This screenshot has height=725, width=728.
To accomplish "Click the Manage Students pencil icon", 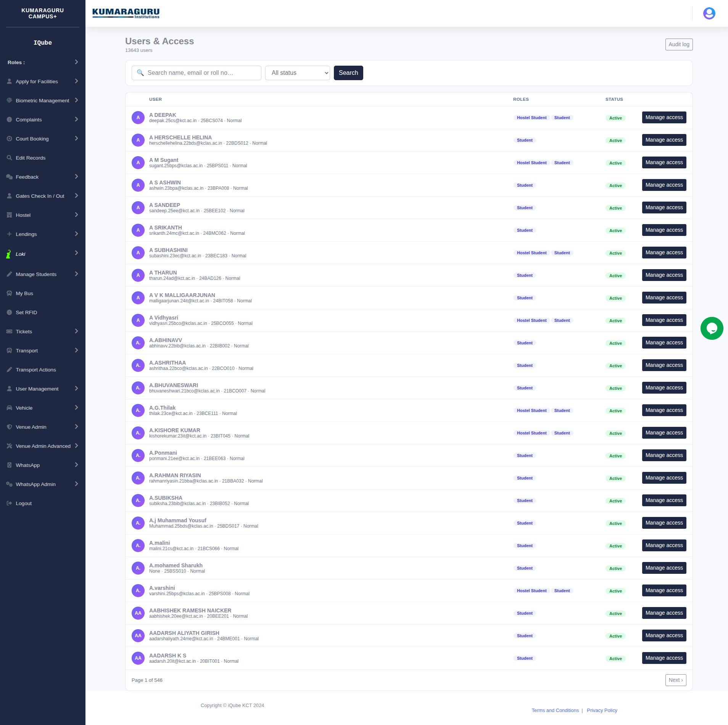I will click(10, 274).
